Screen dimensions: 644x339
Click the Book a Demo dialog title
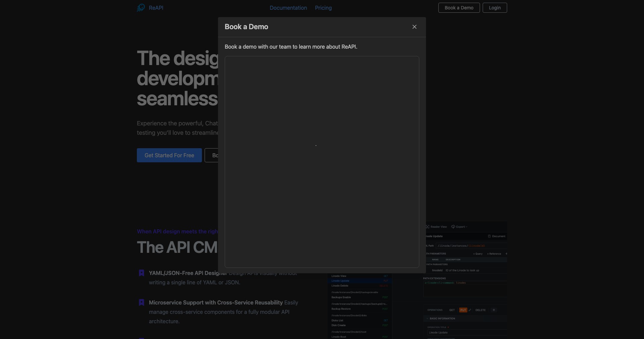[x=246, y=27]
